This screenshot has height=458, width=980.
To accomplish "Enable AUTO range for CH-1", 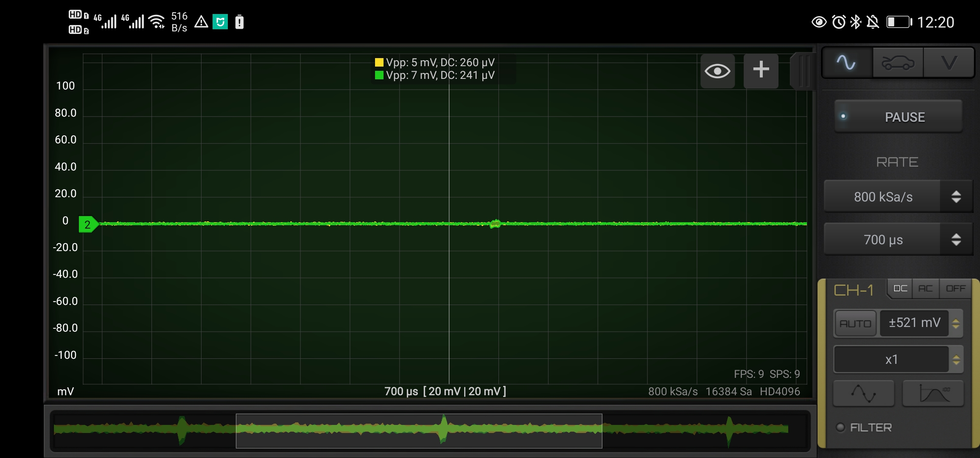I will point(855,324).
